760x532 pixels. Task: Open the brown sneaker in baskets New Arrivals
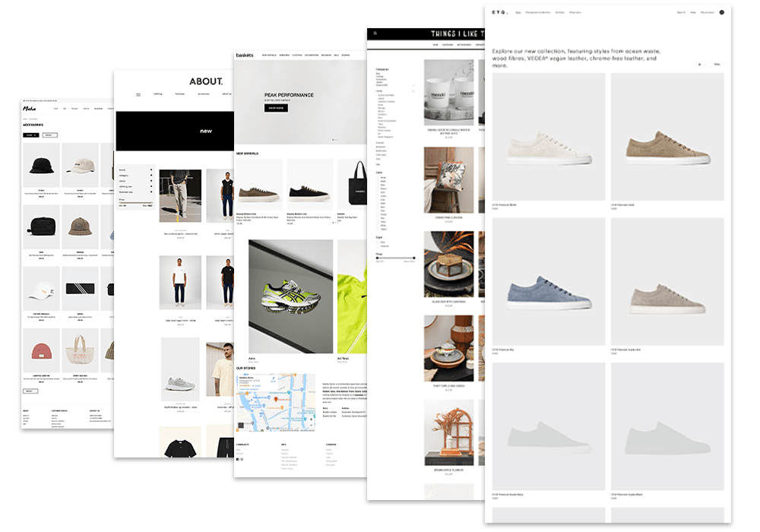(x=259, y=185)
